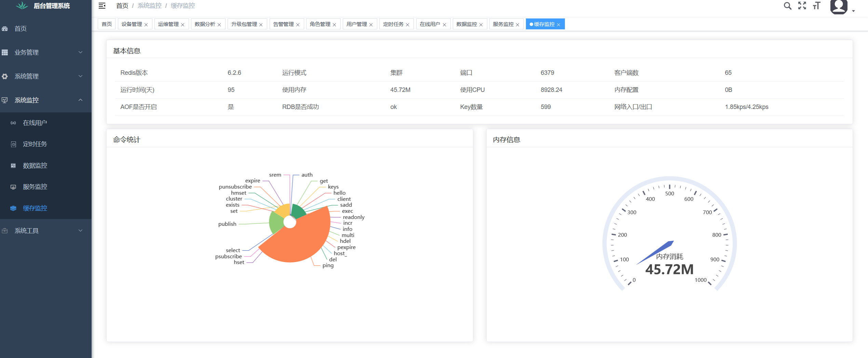Click the green leaf logo icon
The height and width of the screenshot is (358, 868).
[x=22, y=5]
